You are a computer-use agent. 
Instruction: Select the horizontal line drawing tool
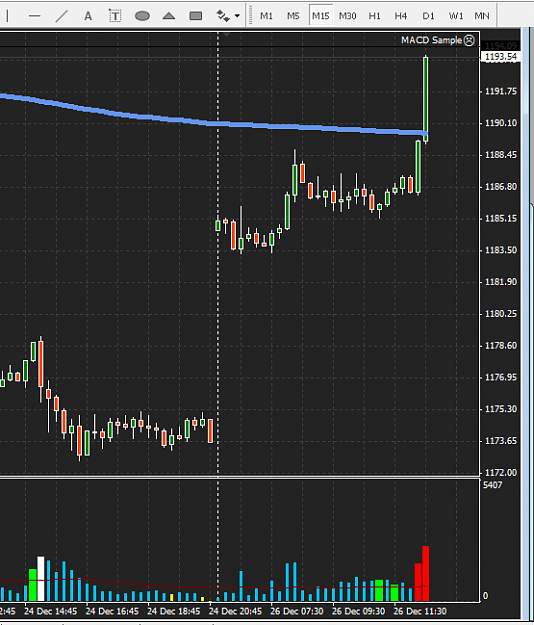(x=35, y=16)
